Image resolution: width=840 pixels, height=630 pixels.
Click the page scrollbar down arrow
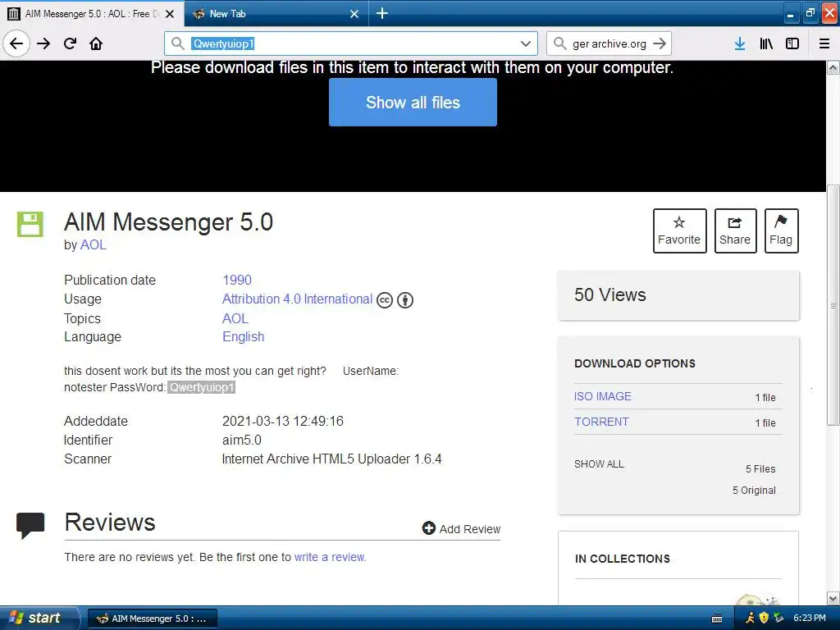click(x=833, y=598)
